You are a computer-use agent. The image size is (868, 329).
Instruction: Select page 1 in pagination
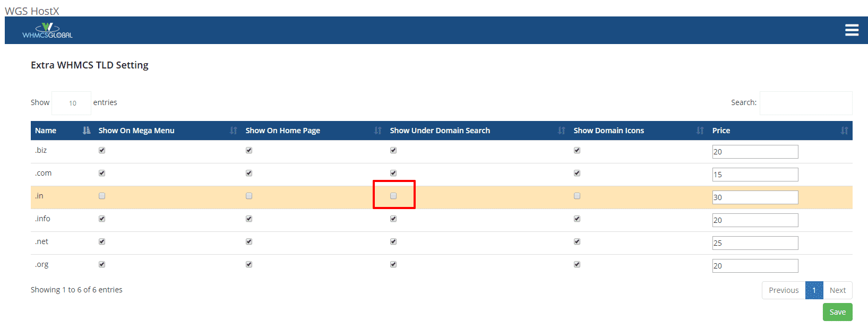pos(814,290)
